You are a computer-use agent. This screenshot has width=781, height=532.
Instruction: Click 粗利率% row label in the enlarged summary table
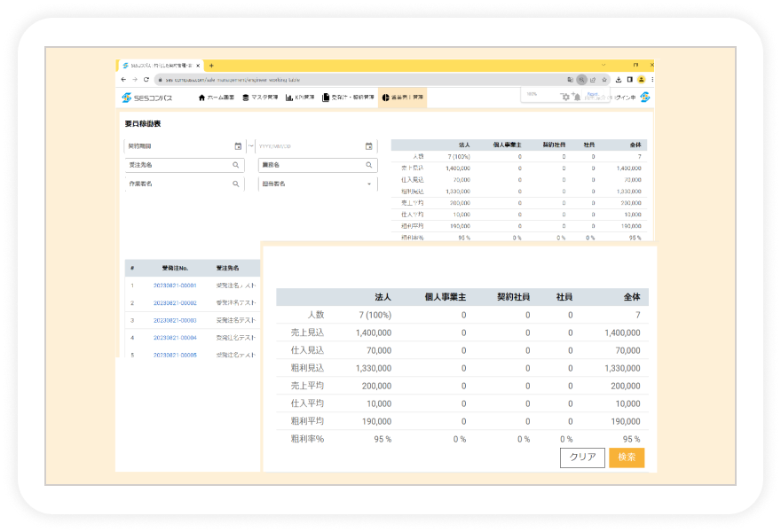coord(307,440)
